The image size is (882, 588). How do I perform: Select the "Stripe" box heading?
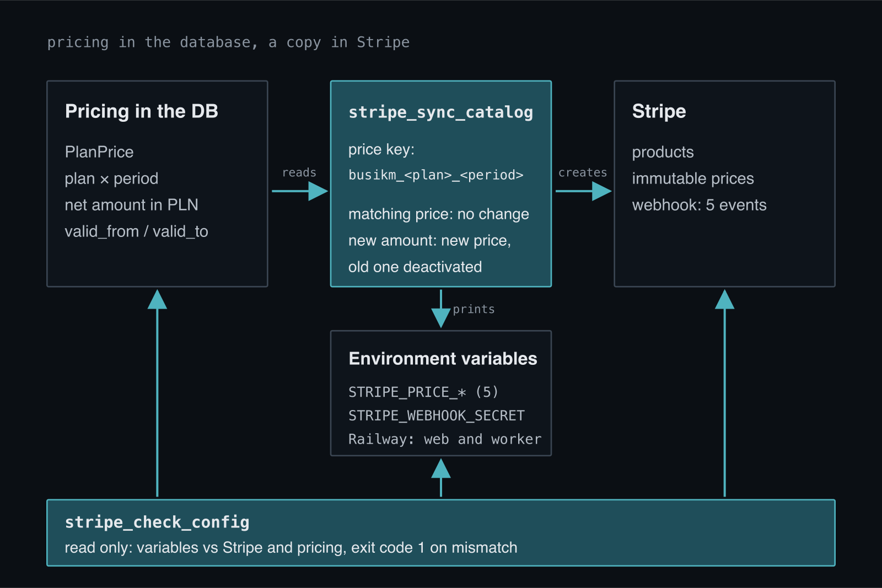pyautogui.click(x=659, y=111)
